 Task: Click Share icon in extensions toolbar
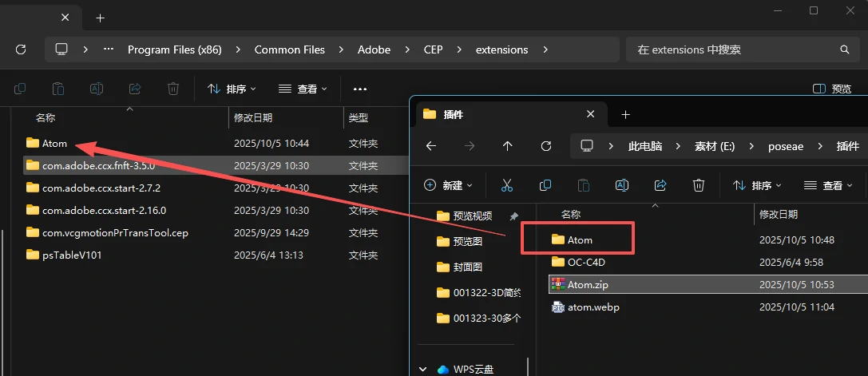pos(134,89)
